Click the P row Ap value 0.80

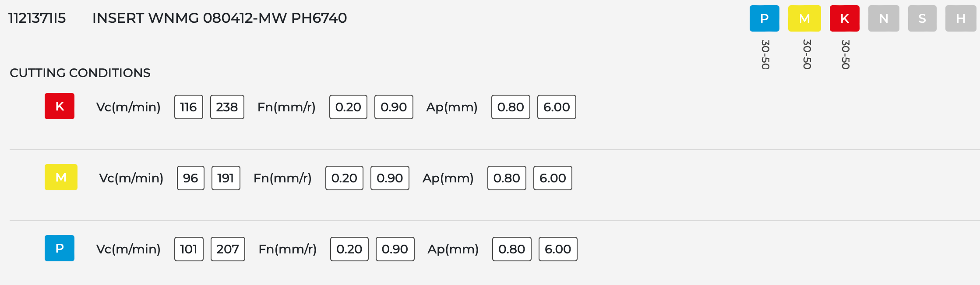[511, 249]
